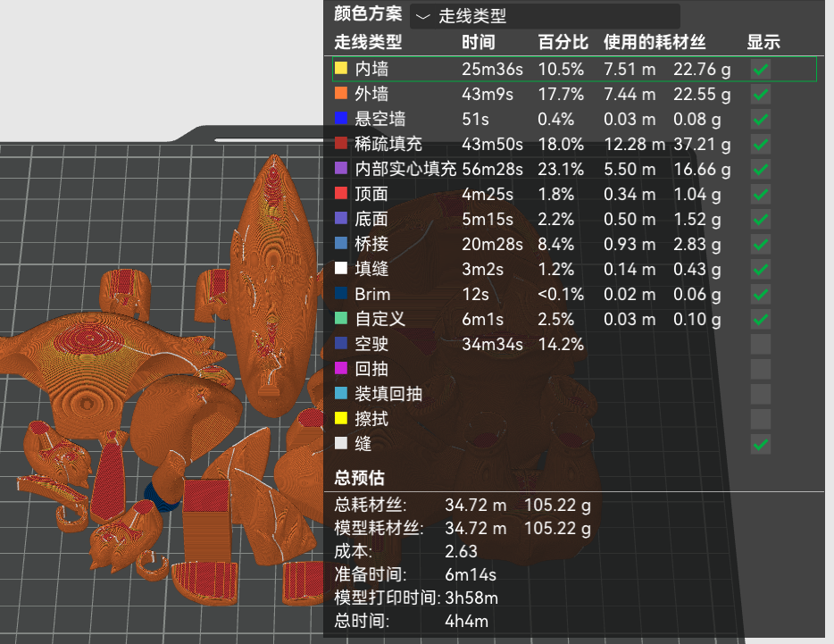
Task: Click the blue 悬空墙 color swatch
Action: pos(341,118)
